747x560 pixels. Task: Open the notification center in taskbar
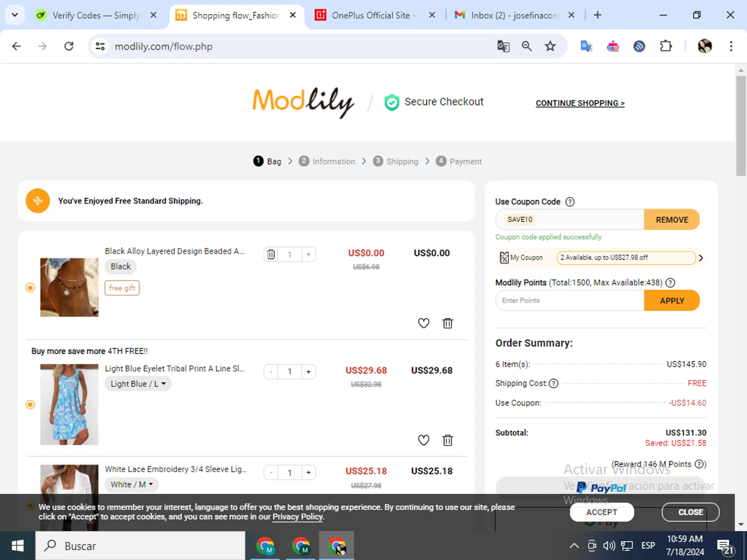tap(725, 546)
